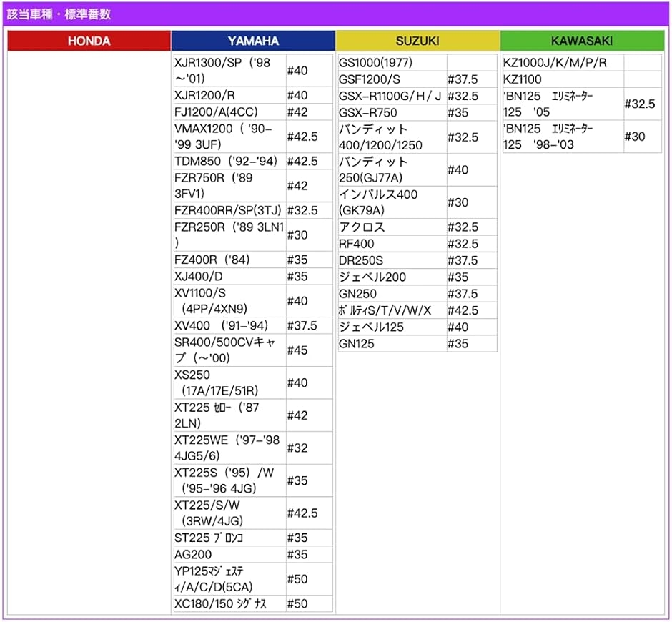Screen dimensions: 672x622
Task: Click the インパルス400 (GK79A) cell
Action: (x=392, y=202)
